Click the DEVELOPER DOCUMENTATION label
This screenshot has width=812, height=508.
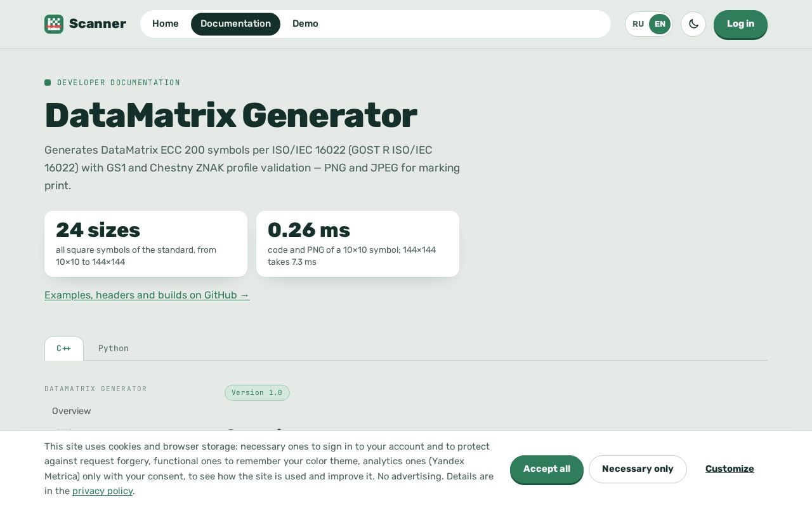tap(119, 83)
